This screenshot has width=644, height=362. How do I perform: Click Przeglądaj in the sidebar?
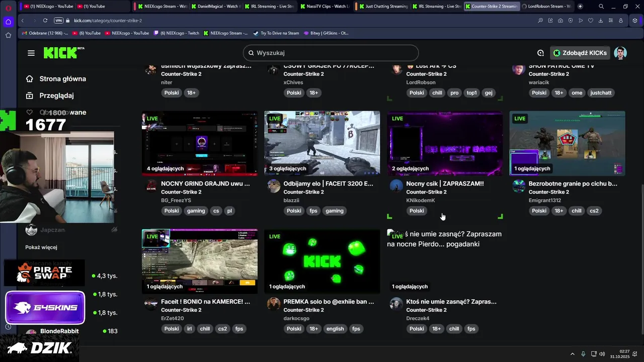click(x=56, y=96)
